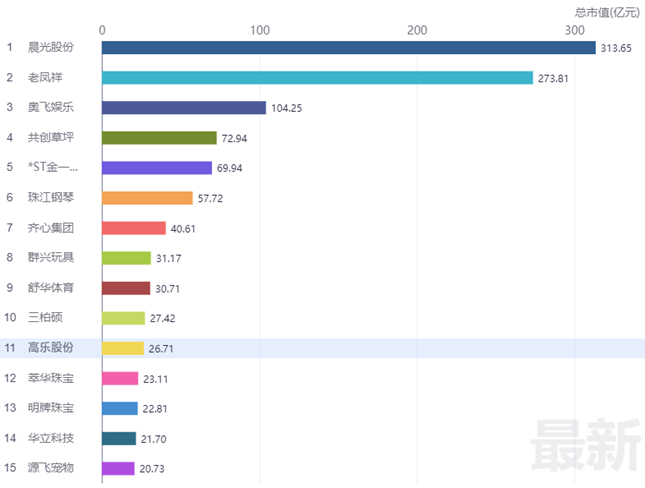Select the 奥飞娱乐 company label

(x=51, y=107)
